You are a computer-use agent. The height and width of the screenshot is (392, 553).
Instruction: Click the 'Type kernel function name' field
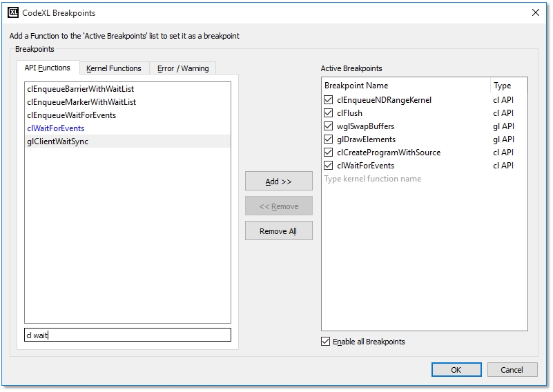click(373, 179)
